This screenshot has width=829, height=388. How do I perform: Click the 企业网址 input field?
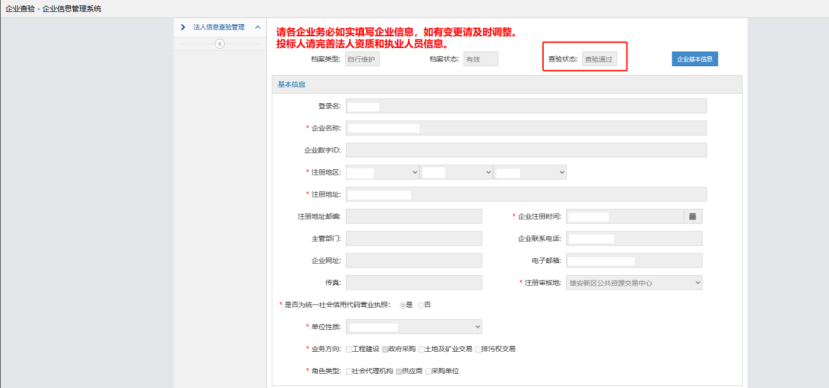point(414,261)
